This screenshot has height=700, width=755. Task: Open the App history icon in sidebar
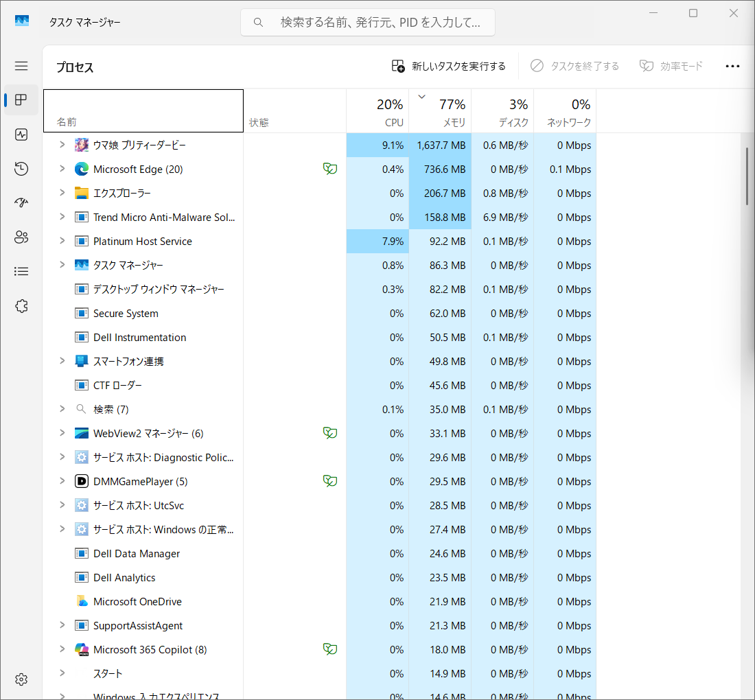[21, 169]
